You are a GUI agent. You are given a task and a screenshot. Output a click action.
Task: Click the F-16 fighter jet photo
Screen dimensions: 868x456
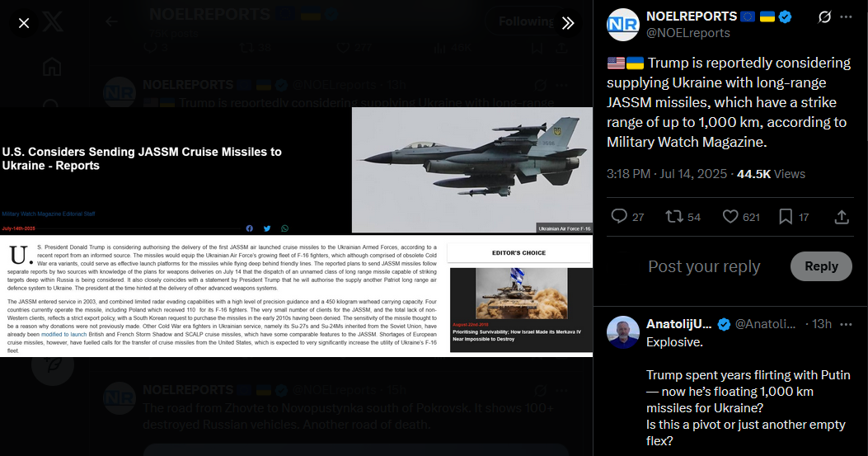coord(472,170)
